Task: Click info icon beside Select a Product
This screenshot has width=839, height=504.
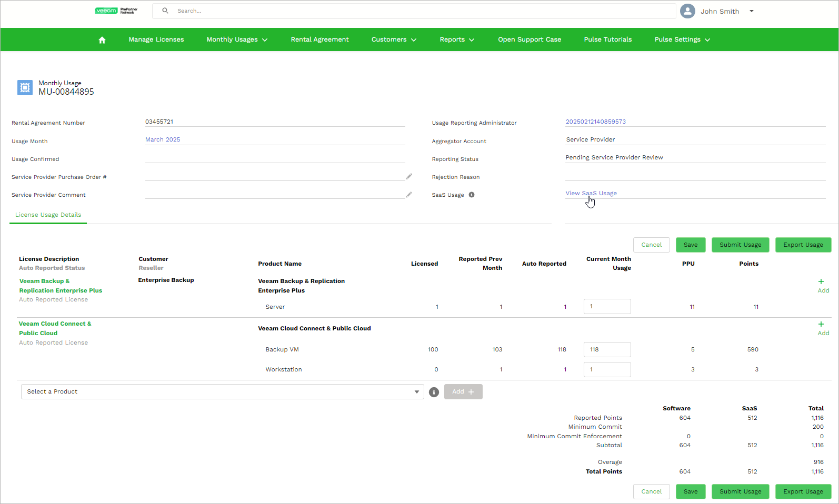Action: (434, 392)
